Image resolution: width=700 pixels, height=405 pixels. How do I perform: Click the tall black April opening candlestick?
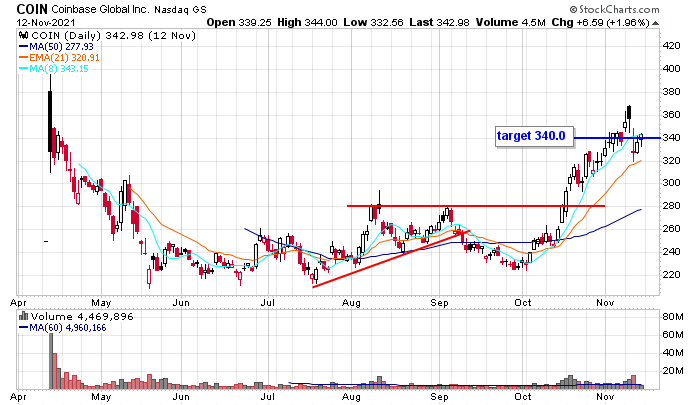click(50, 121)
